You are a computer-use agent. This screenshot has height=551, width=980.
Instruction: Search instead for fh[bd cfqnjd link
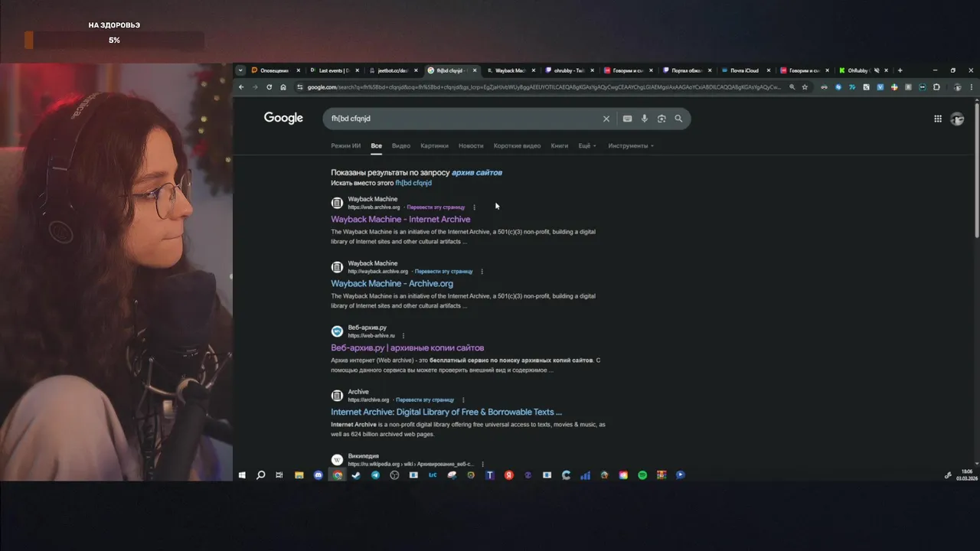click(413, 183)
